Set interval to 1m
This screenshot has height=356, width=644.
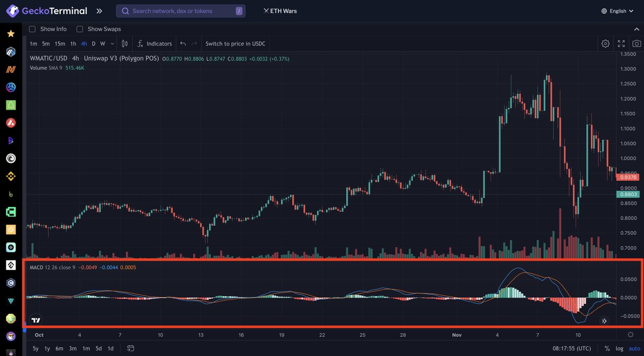(33, 43)
